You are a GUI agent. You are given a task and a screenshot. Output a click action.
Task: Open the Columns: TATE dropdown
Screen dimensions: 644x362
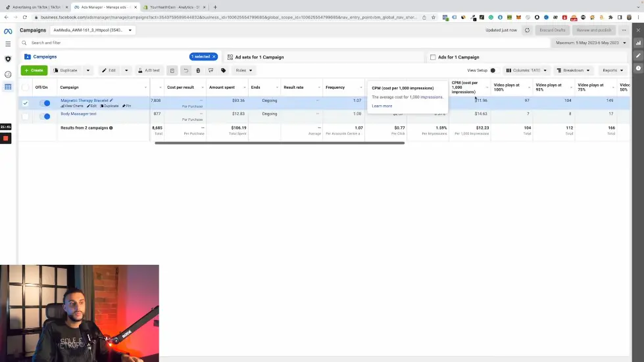(526, 70)
